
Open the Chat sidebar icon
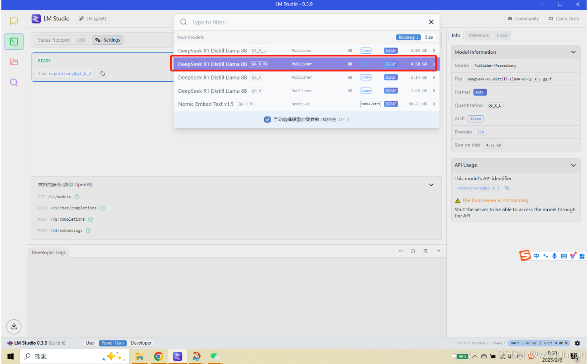point(14,21)
